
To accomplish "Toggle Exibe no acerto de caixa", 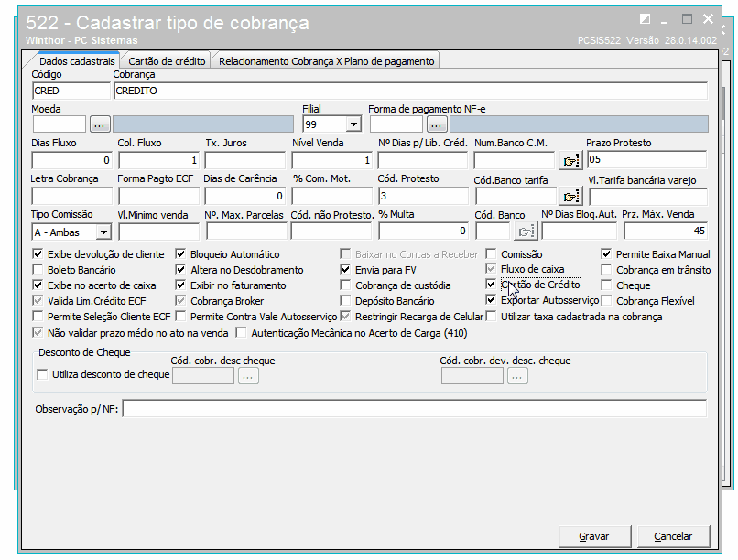I will click(x=38, y=285).
